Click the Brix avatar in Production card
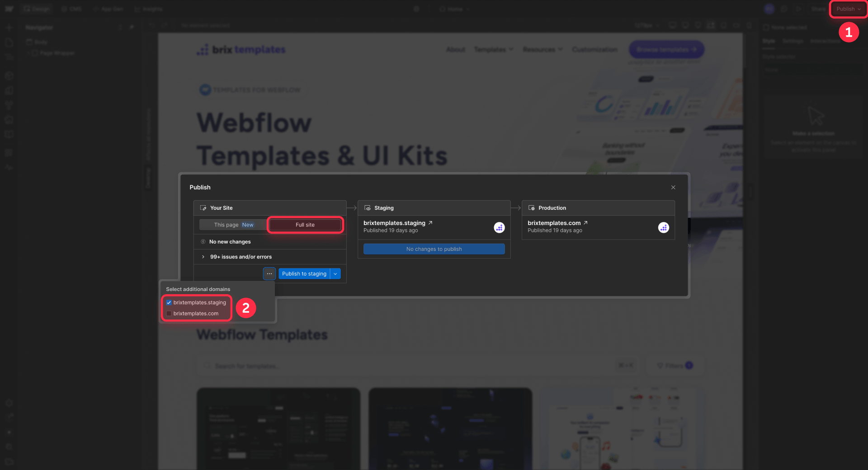 pos(663,227)
